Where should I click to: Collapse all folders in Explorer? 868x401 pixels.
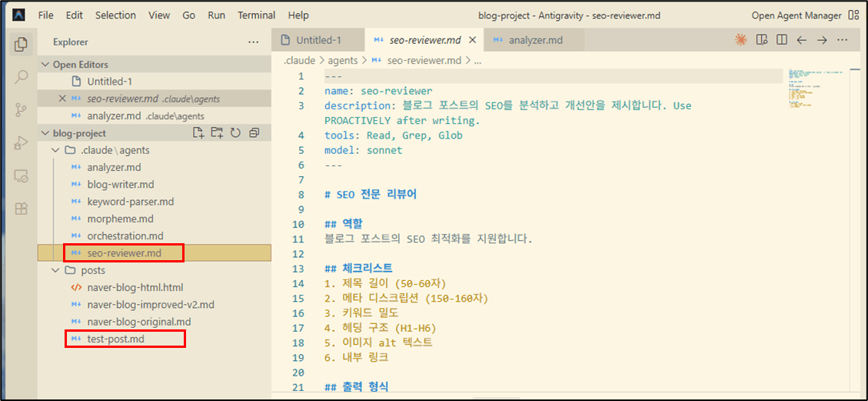[254, 133]
